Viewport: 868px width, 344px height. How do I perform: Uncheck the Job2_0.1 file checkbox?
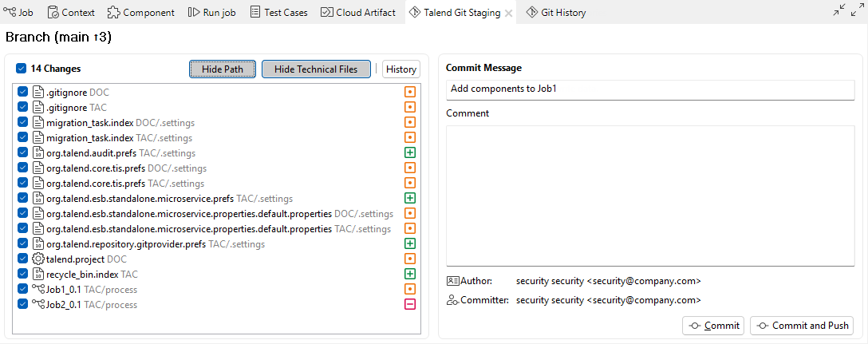tap(22, 304)
